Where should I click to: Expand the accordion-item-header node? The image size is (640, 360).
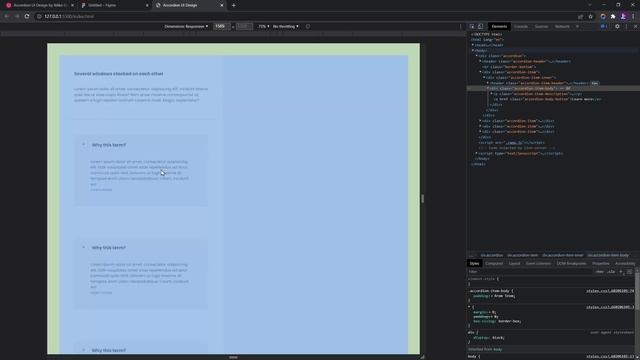[x=487, y=83]
